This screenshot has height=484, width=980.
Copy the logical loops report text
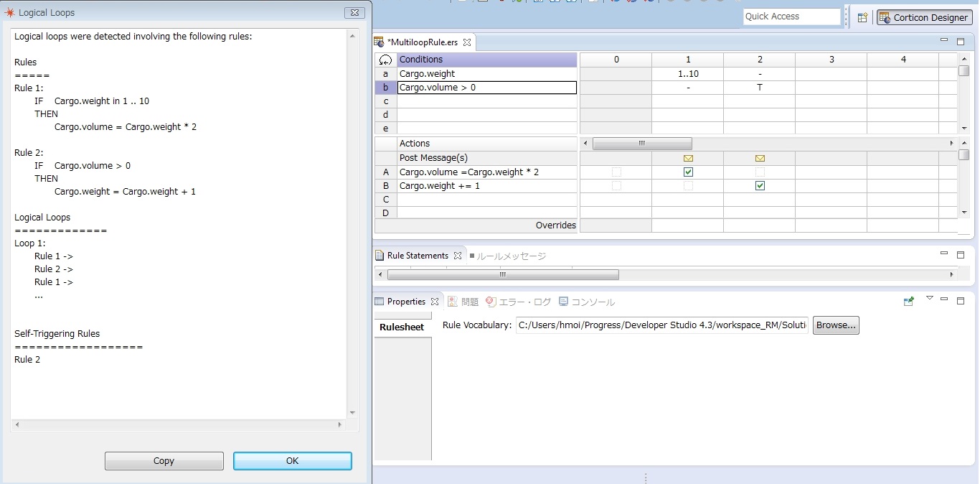[x=164, y=461]
